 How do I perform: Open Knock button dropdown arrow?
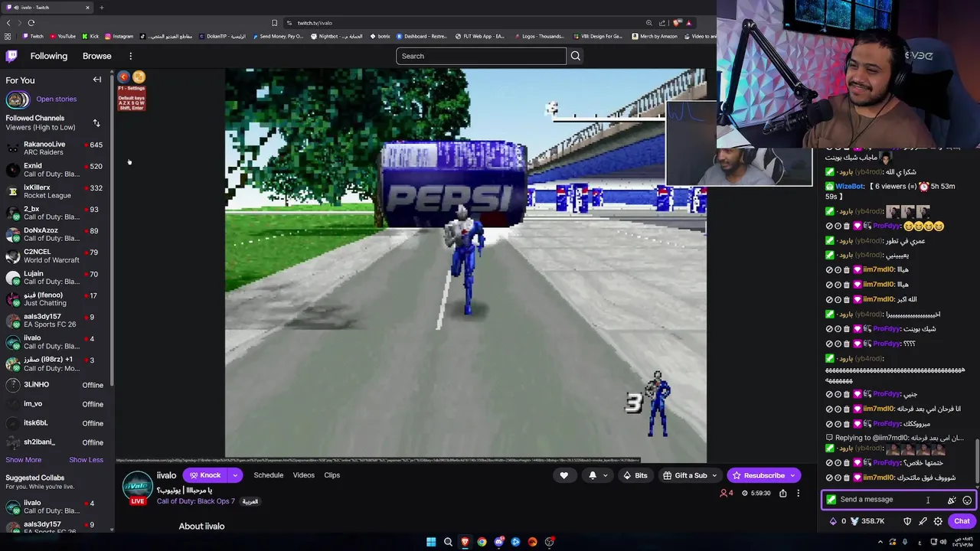coord(235,475)
